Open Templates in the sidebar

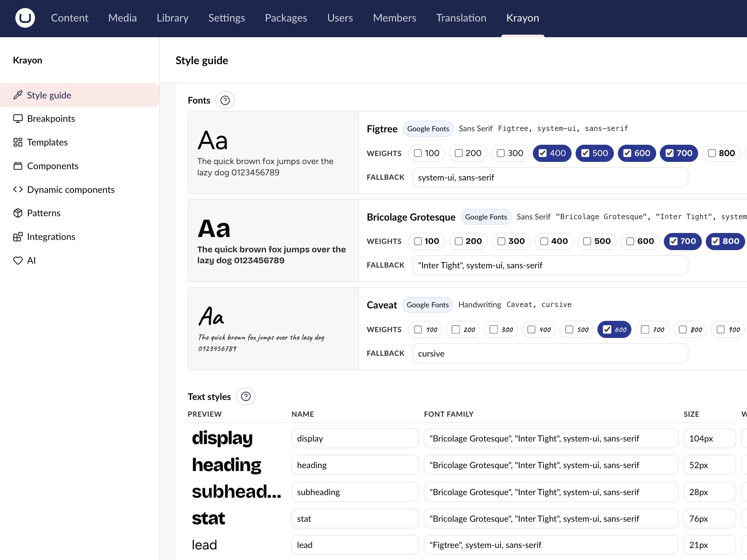point(80,142)
